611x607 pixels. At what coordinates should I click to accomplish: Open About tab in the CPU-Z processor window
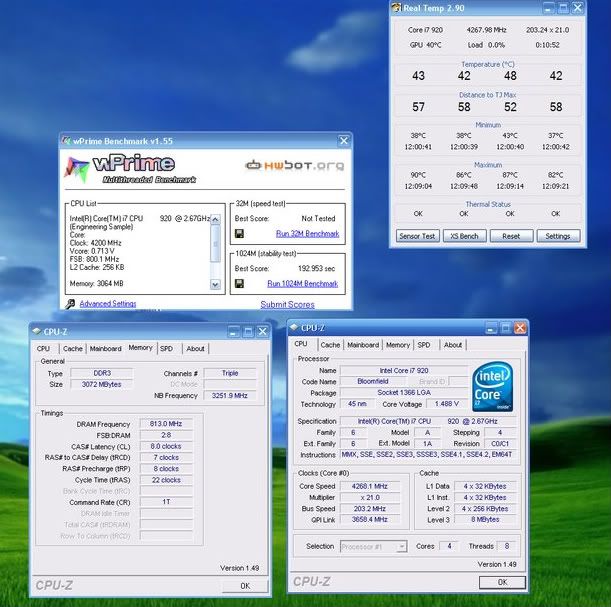click(453, 345)
